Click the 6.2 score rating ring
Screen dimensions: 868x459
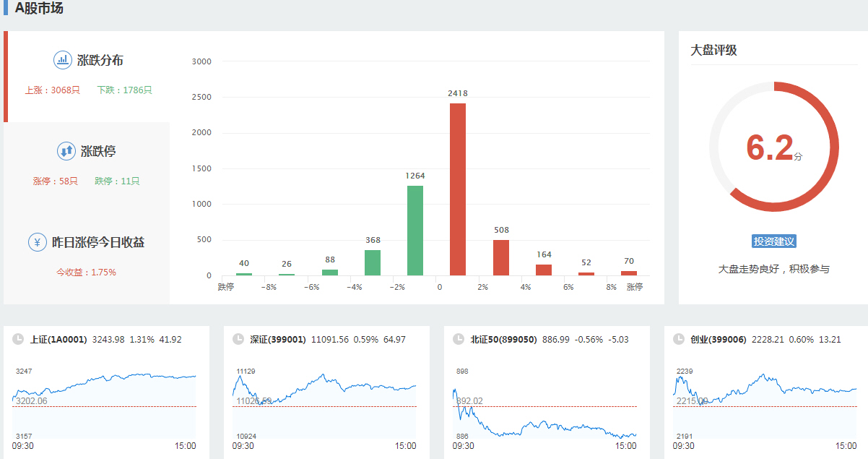[774, 147]
